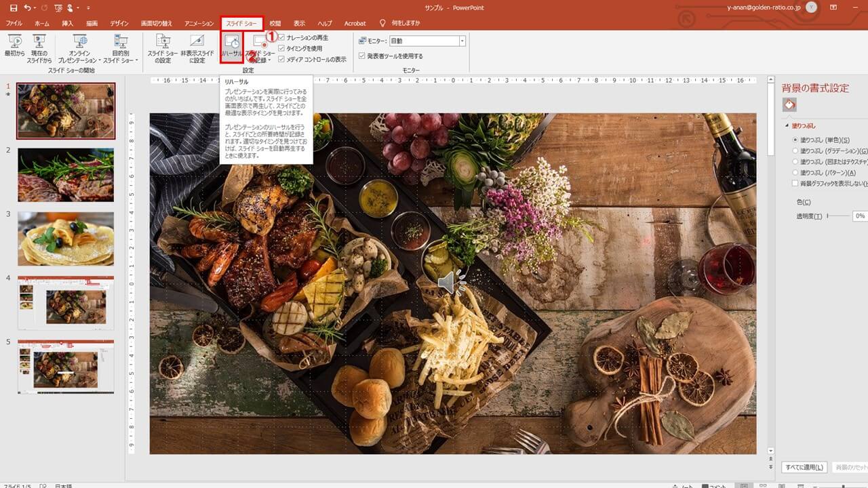
Task: Open the 挿入 (Insert) ribbon tab
Action: click(x=68, y=23)
